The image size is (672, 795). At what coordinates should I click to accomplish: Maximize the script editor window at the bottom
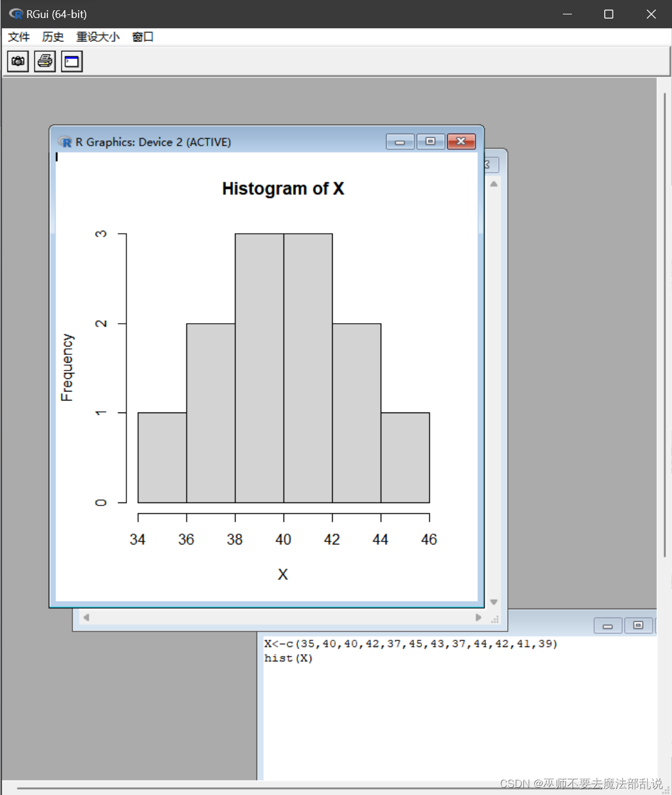click(x=638, y=625)
